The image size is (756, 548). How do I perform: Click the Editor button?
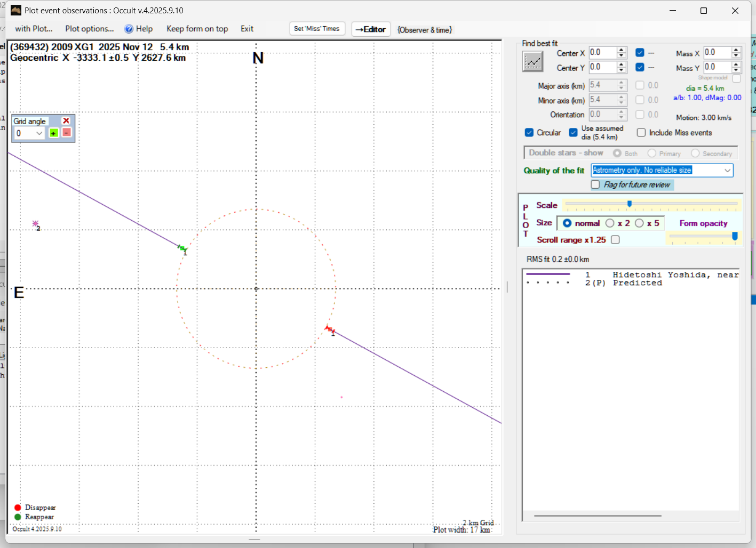click(371, 29)
